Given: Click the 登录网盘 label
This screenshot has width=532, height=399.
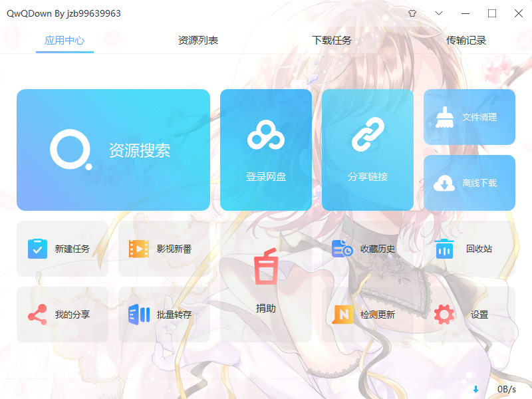Looking at the screenshot, I should coord(266,176).
